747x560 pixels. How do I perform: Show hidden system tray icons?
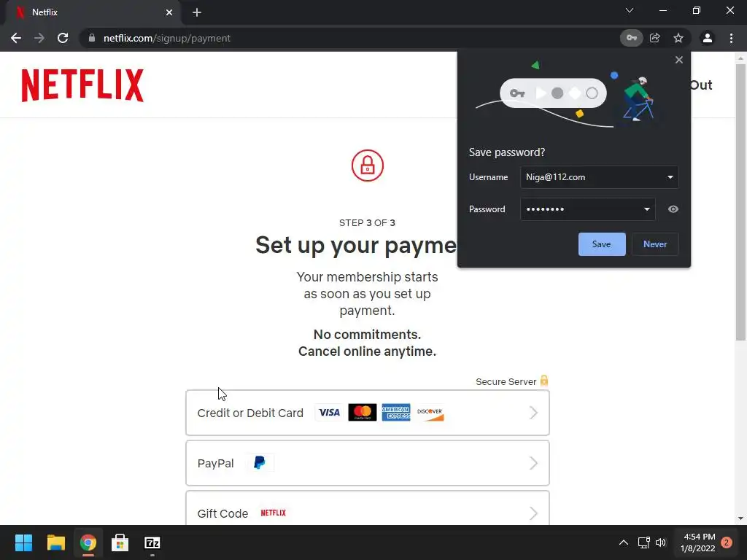tap(624, 542)
